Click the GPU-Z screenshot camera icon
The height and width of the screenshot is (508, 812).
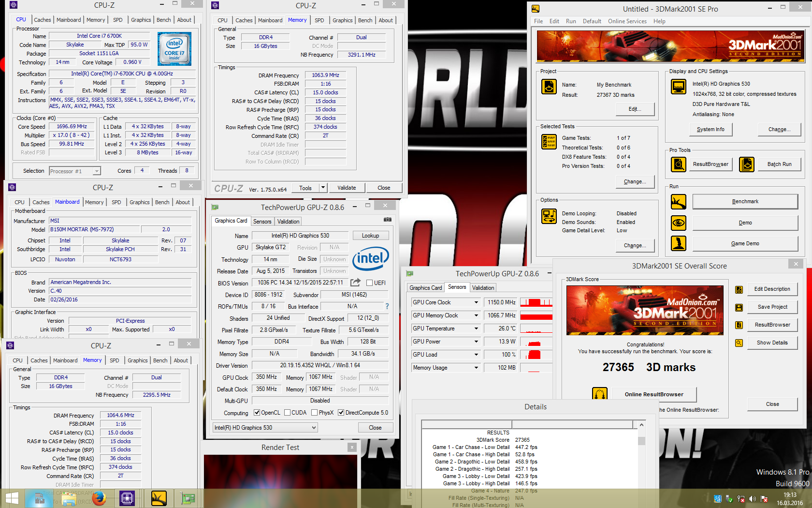[388, 220]
